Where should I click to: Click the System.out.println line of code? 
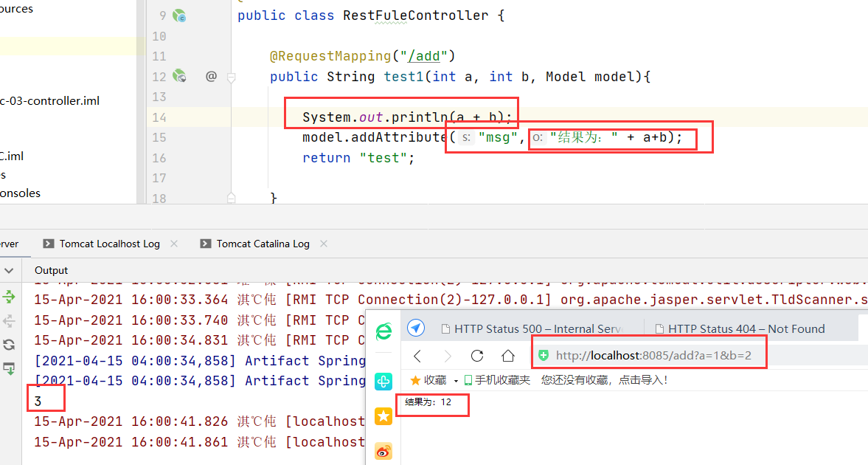pyautogui.click(x=407, y=117)
